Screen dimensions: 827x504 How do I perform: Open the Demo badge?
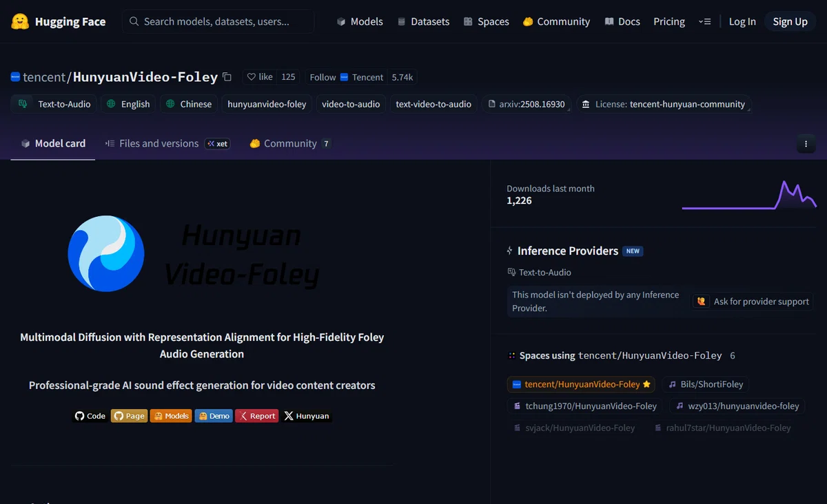pyautogui.click(x=214, y=416)
